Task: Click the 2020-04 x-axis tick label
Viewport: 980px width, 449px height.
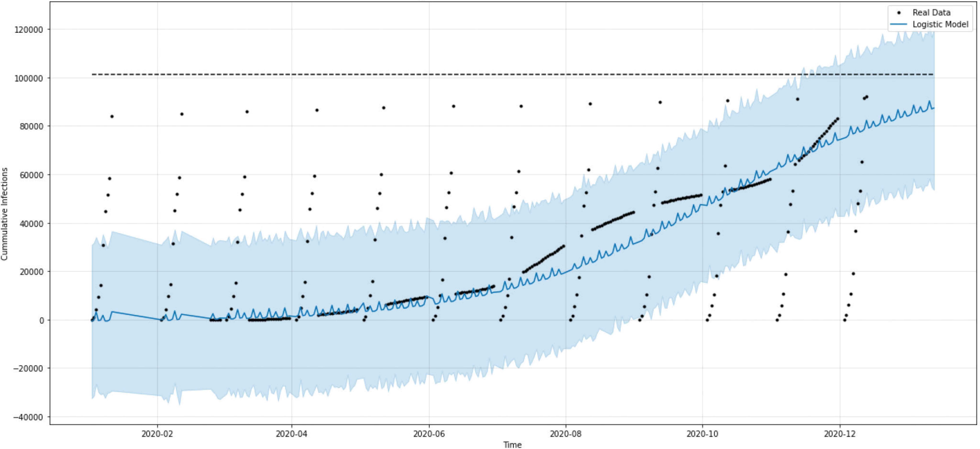Action: click(x=291, y=434)
